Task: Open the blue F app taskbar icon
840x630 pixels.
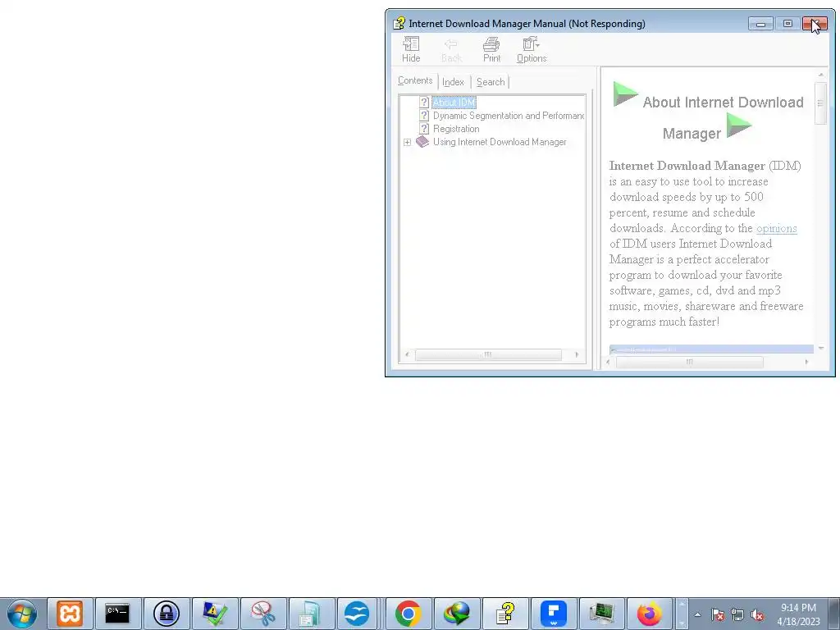Action: coord(554,614)
